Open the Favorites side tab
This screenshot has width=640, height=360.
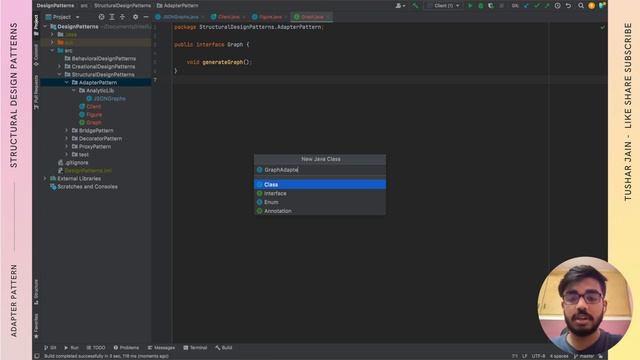(36, 326)
